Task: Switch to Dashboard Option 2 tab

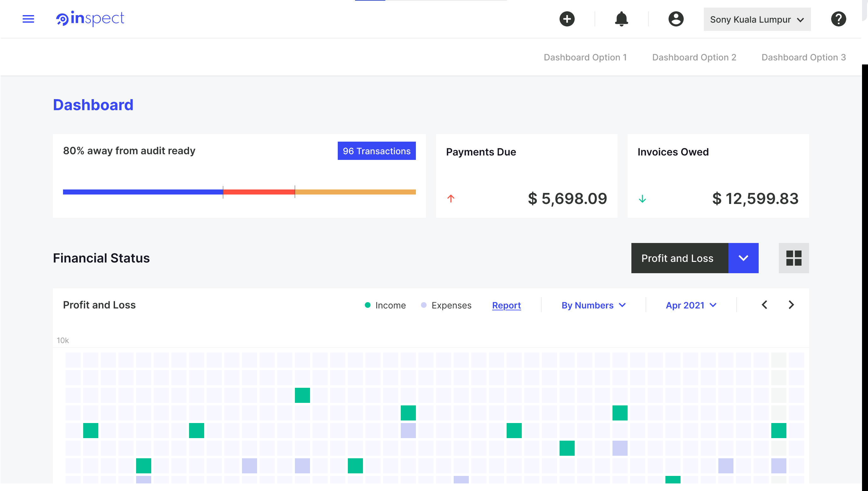Action: (694, 57)
